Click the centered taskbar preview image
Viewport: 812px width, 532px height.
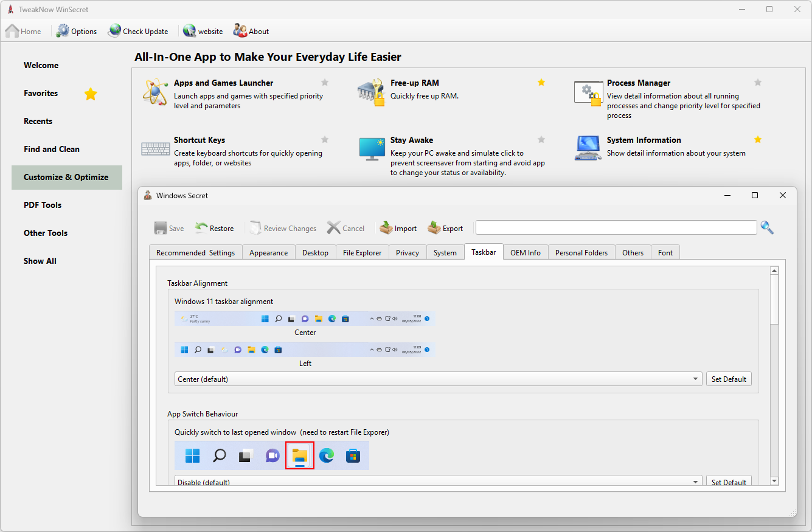[305, 319]
